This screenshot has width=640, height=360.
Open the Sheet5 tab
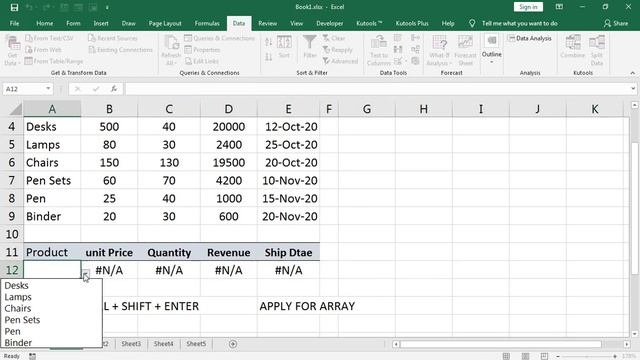click(196, 344)
